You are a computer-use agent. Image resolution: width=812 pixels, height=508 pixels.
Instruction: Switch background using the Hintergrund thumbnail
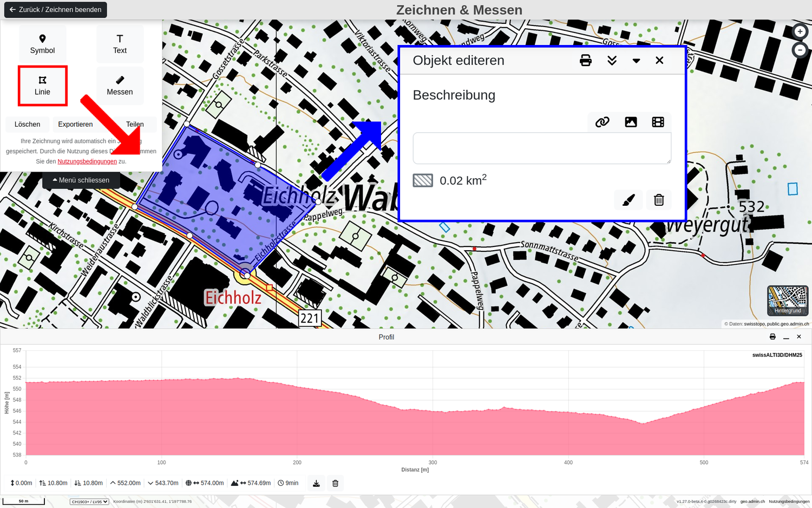coord(787,301)
